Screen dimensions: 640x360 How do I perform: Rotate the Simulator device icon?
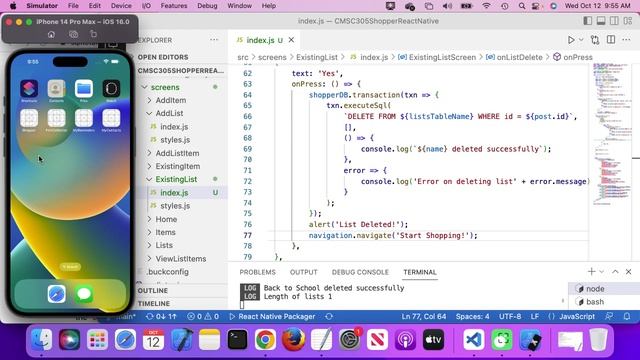click(93, 34)
